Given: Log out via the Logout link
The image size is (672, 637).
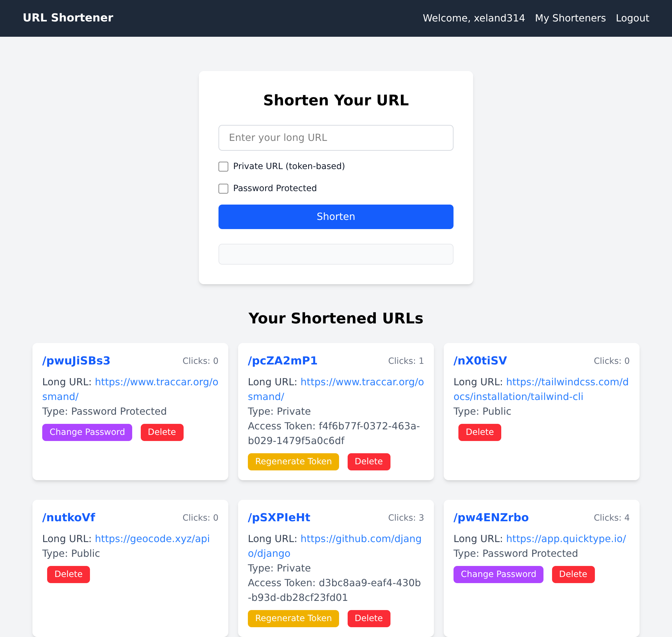Looking at the screenshot, I should click(632, 18).
